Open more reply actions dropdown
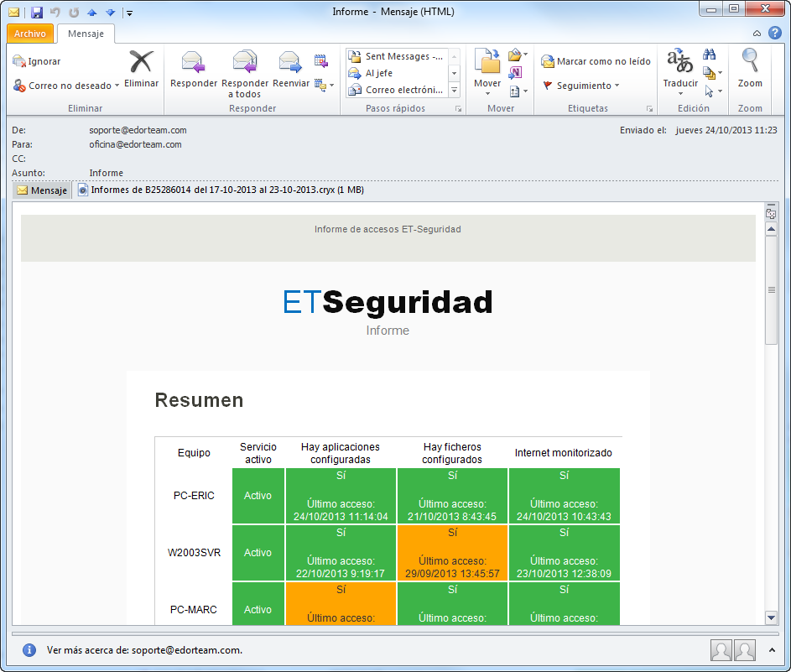 (324, 85)
